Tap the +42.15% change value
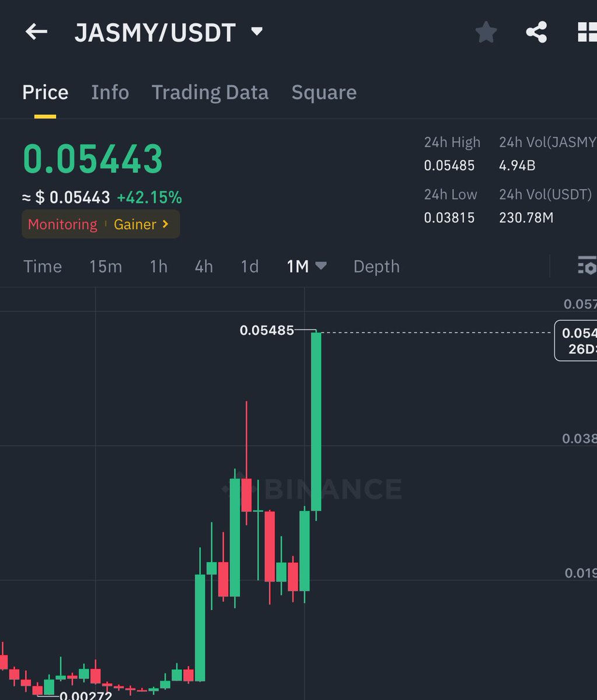This screenshot has height=700, width=597. (x=149, y=198)
